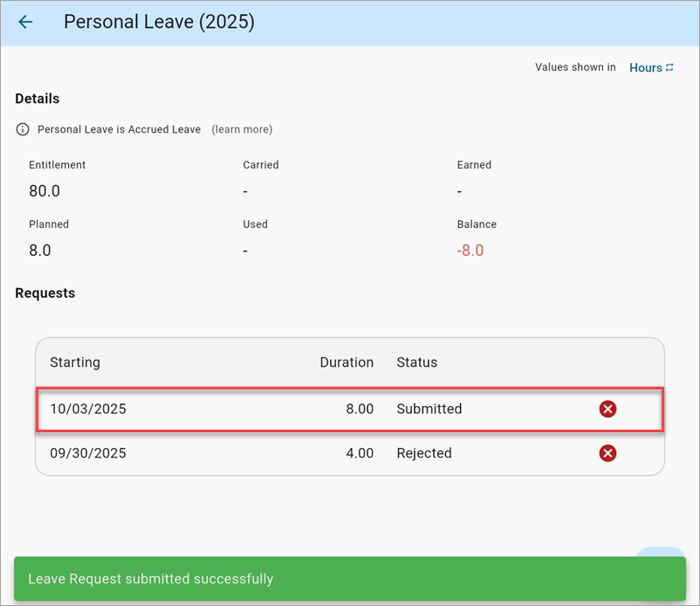
Task: Click the red X on 09/30/2025 row
Action: click(x=607, y=453)
